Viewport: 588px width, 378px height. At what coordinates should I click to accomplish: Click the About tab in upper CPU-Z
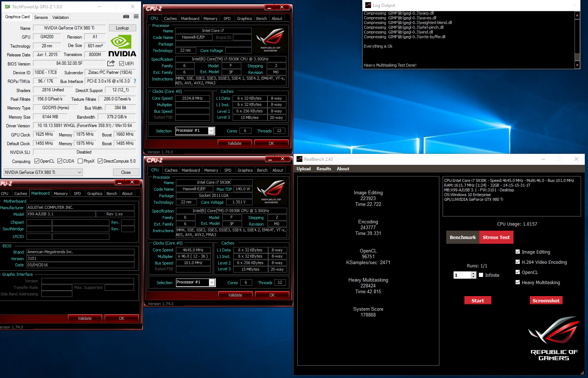[277, 19]
